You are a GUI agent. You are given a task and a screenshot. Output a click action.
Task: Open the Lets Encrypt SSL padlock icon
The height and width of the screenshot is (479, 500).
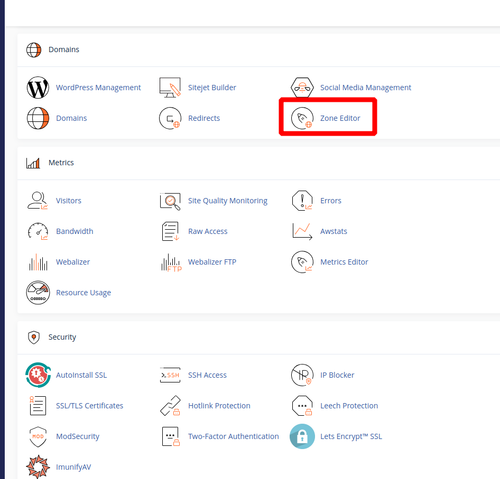(302, 436)
